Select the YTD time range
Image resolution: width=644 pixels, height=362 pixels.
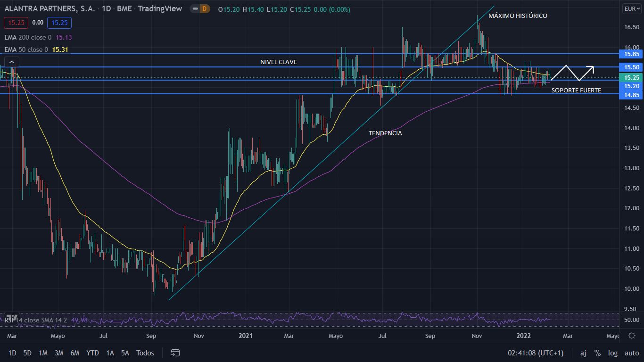[92, 353]
